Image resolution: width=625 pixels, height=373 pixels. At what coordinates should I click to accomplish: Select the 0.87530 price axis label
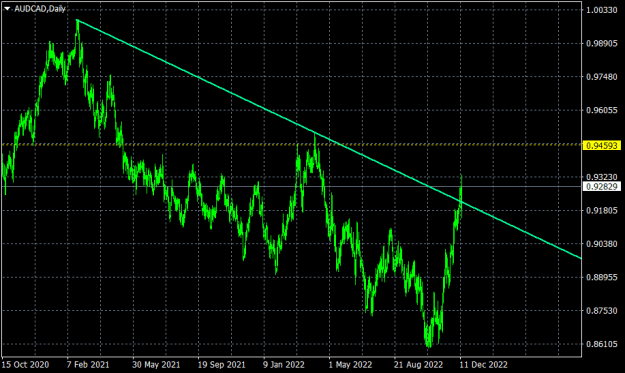point(602,310)
